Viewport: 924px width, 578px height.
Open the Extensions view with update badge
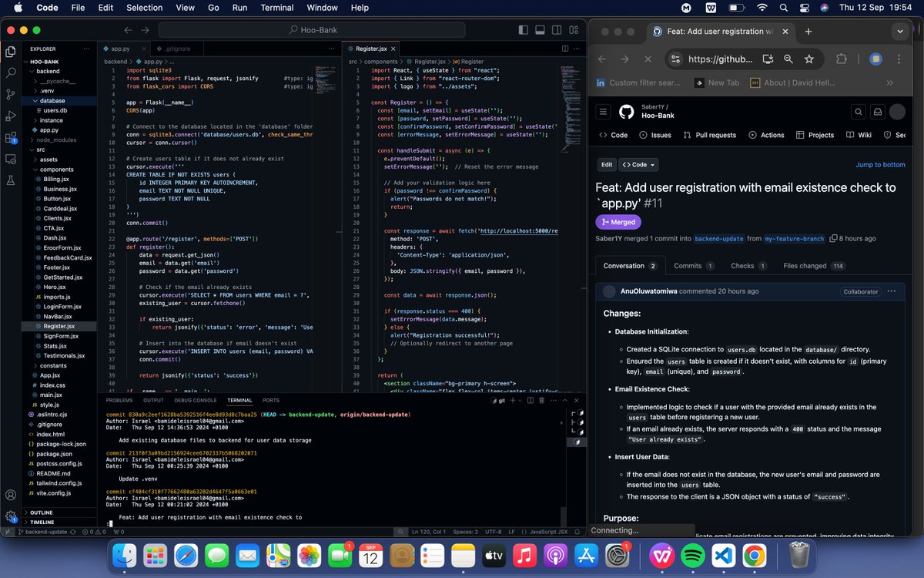click(x=11, y=139)
